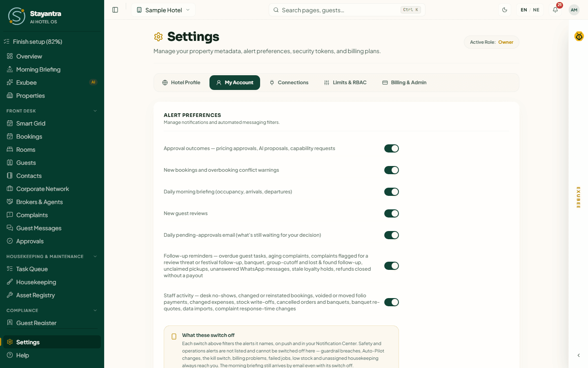Toggle sidebar panel with the layout icon
This screenshot has height=368, width=588.
[x=115, y=10]
